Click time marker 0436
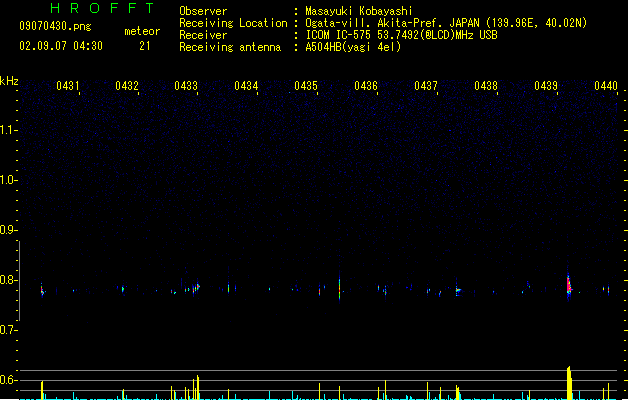This screenshot has width=629, height=400. pyautogui.click(x=366, y=86)
